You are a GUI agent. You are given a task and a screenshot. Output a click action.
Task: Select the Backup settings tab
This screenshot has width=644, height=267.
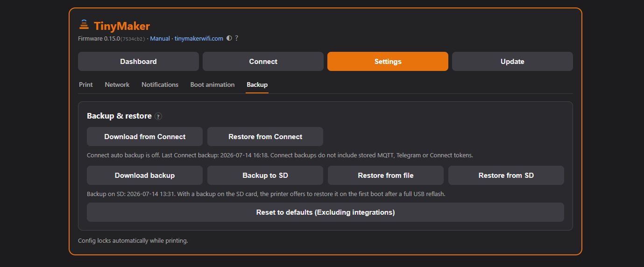[257, 84]
